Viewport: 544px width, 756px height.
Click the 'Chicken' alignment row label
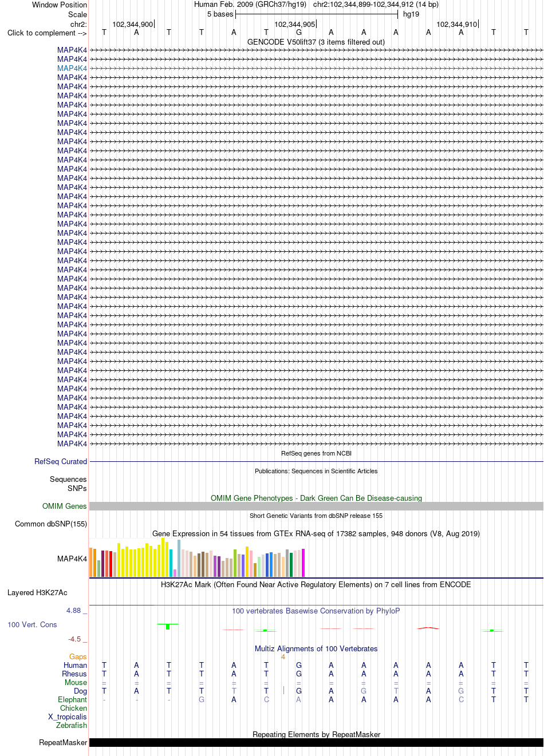[73, 708]
